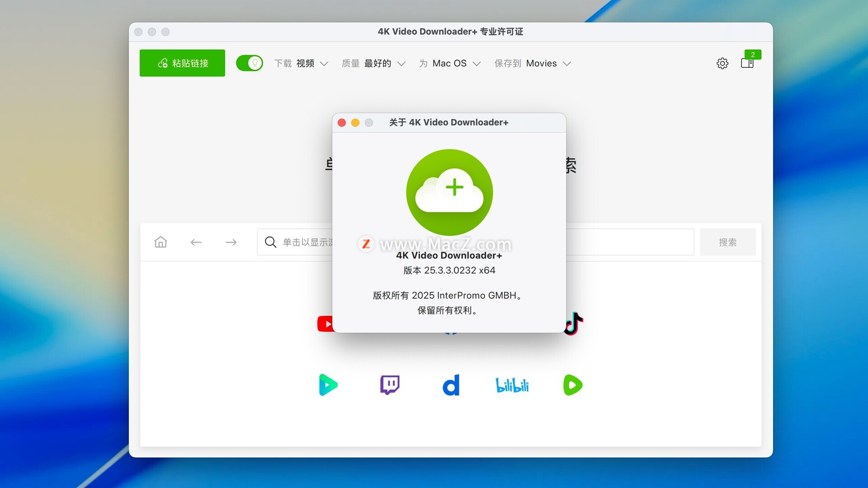The image size is (868, 488).
Task: Click the browser home icon
Action: [x=160, y=242]
